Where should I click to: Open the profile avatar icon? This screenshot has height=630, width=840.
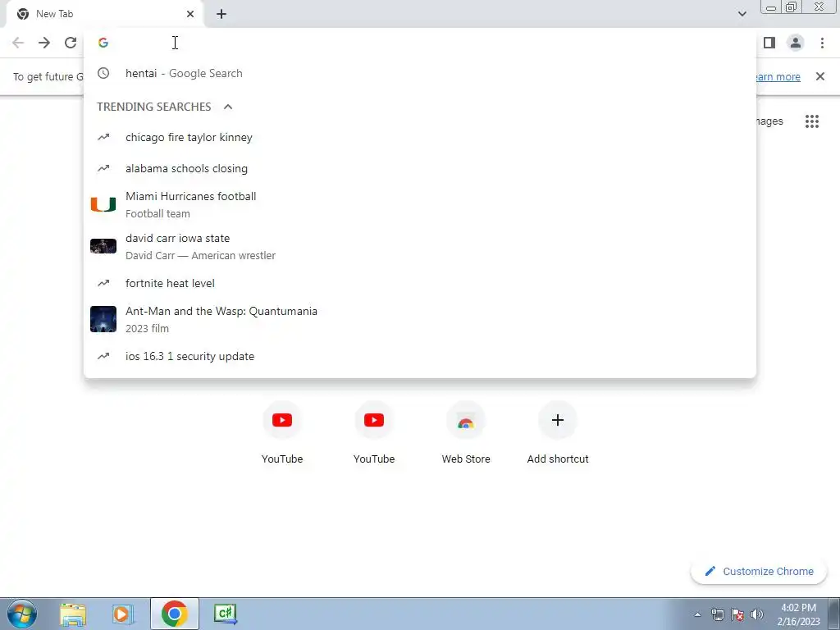796,43
